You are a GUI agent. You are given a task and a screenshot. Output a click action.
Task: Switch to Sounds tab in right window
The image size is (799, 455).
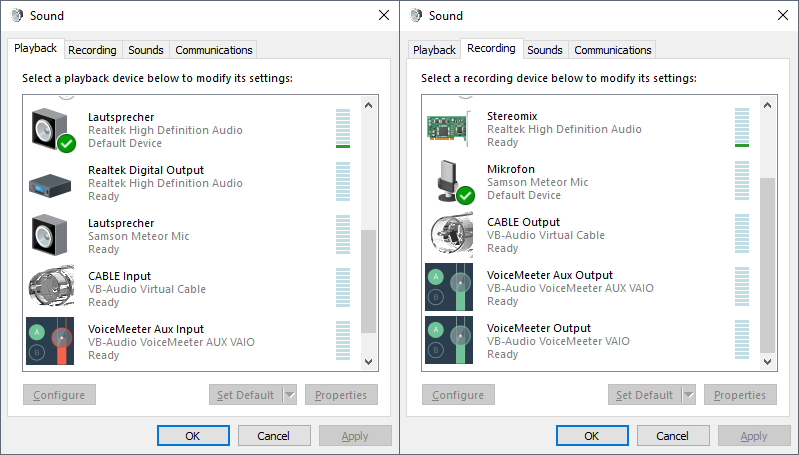click(x=545, y=50)
